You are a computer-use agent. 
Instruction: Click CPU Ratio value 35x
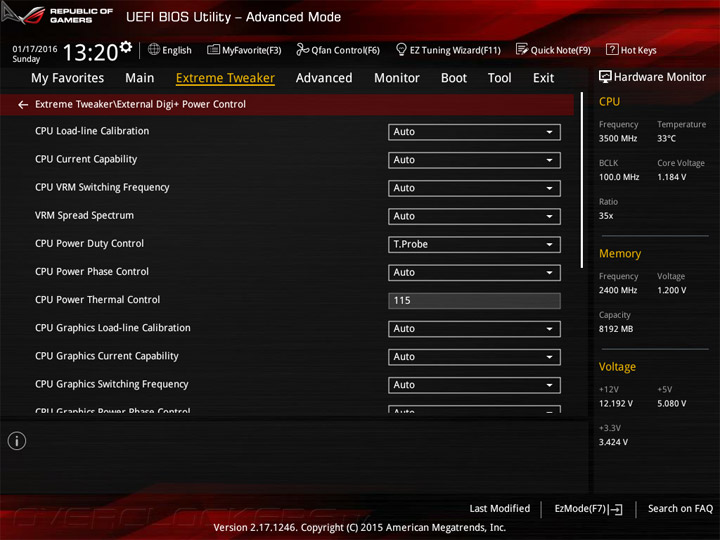click(x=606, y=216)
